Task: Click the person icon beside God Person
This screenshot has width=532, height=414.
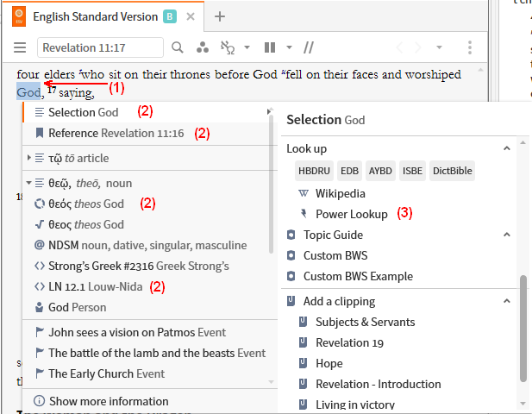Action: 40,307
